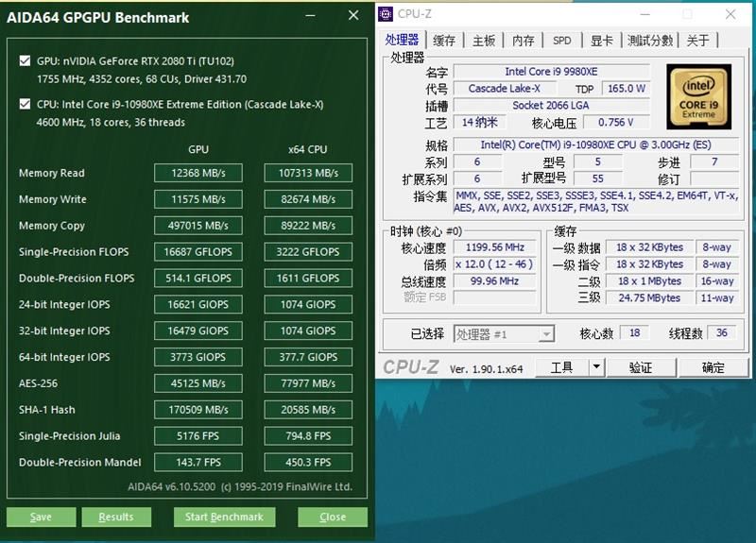Click GPU Mandel value 143.7 FPS
Image resolution: width=756 pixels, height=543 pixels.
(x=198, y=463)
